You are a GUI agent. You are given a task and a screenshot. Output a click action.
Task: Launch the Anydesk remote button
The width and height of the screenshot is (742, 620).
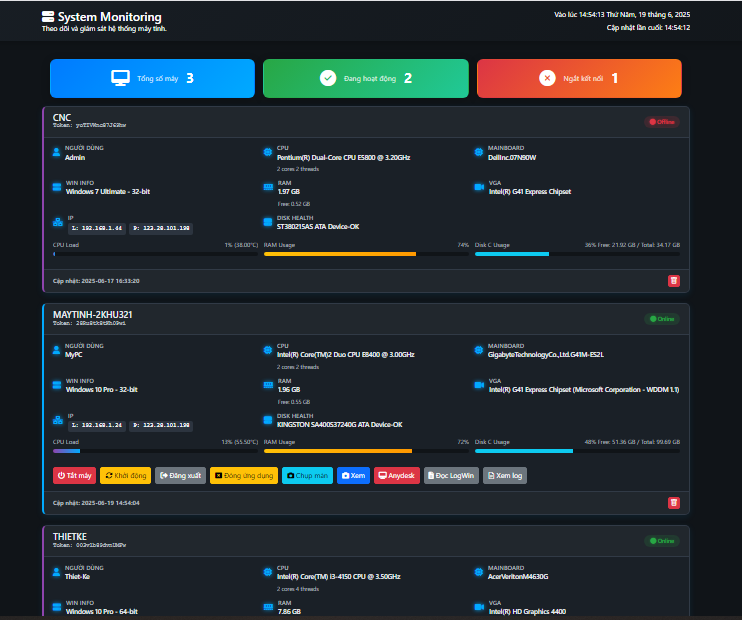[397, 476]
